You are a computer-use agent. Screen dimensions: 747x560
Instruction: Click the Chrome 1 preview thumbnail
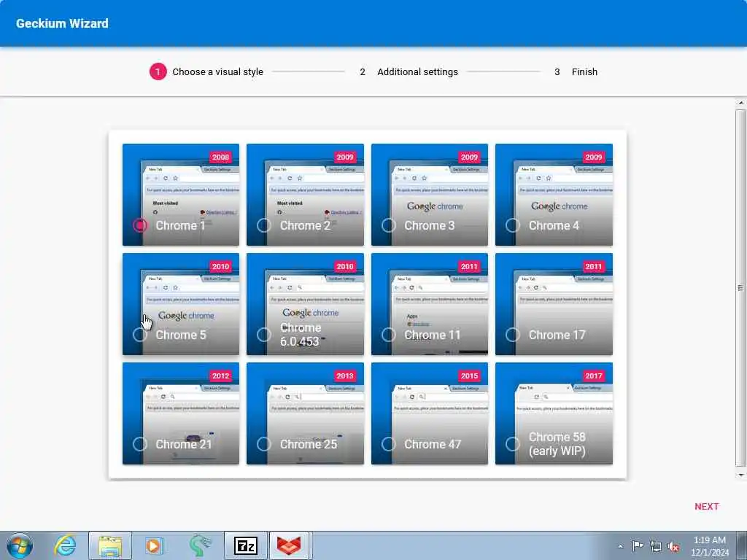[x=181, y=195]
